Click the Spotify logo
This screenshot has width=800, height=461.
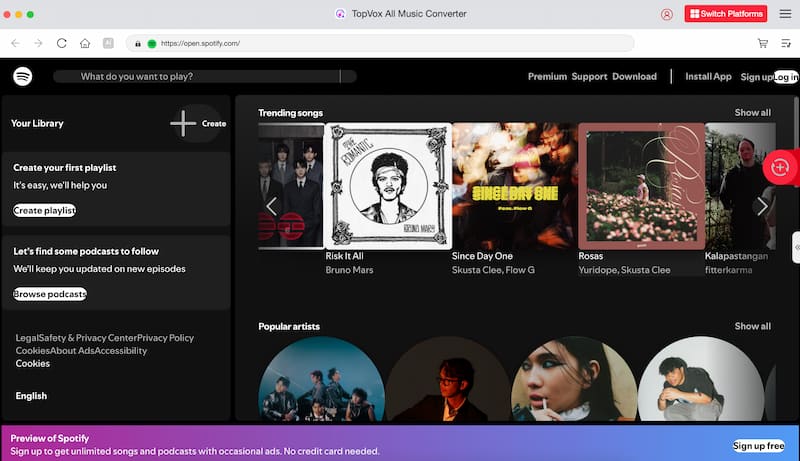click(x=22, y=76)
